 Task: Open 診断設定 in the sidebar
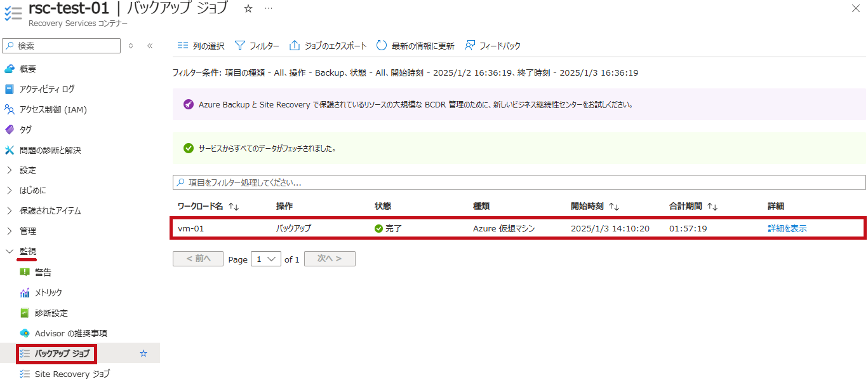coord(51,313)
